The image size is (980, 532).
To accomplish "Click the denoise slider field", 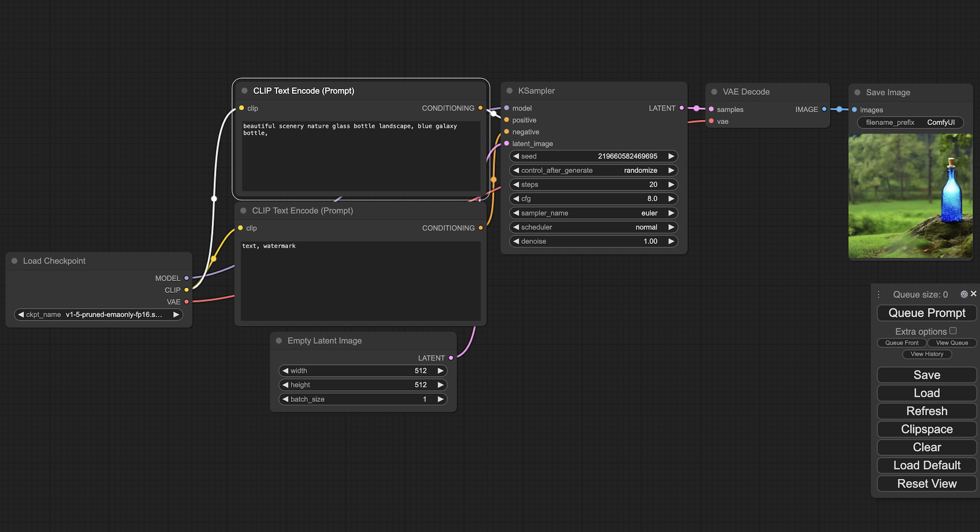I will [x=593, y=241].
